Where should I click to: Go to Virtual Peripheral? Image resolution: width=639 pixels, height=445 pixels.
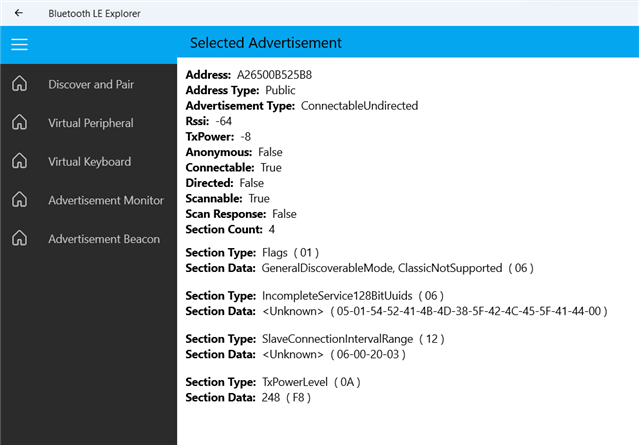[x=91, y=123]
